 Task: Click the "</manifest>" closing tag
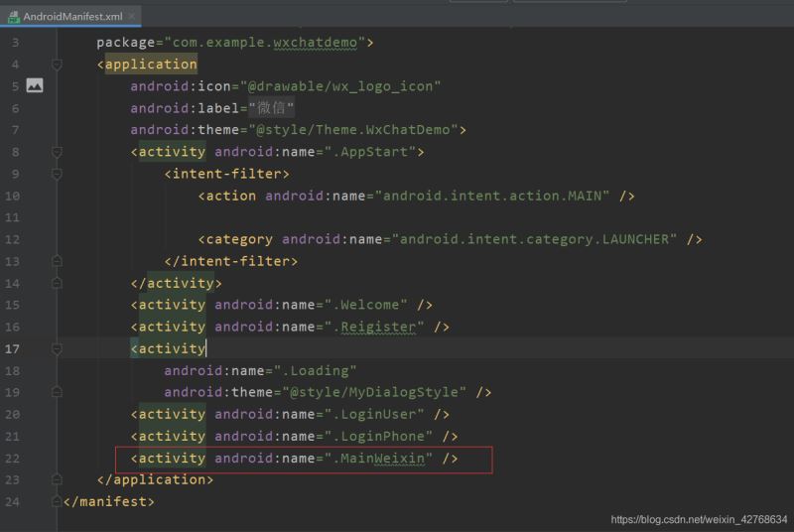tap(109, 501)
